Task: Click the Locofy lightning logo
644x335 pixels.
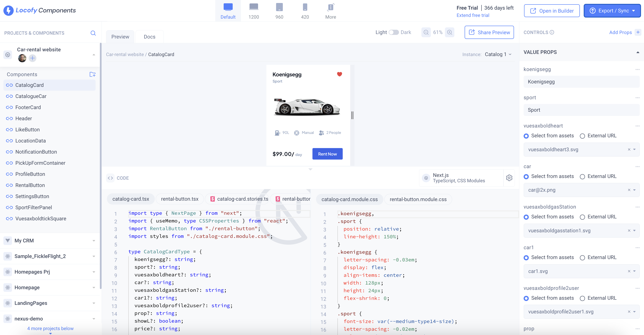Action: [x=8, y=10]
